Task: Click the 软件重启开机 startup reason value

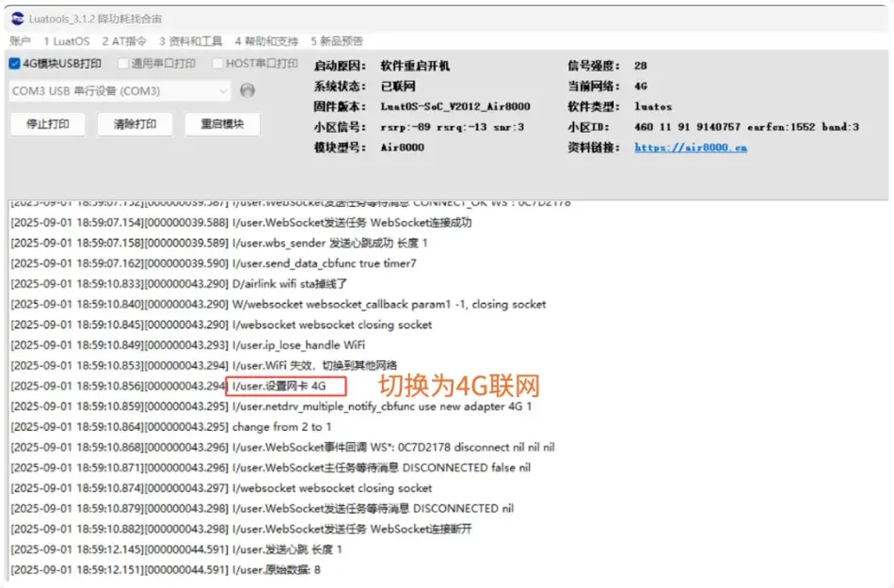Action: click(x=415, y=66)
